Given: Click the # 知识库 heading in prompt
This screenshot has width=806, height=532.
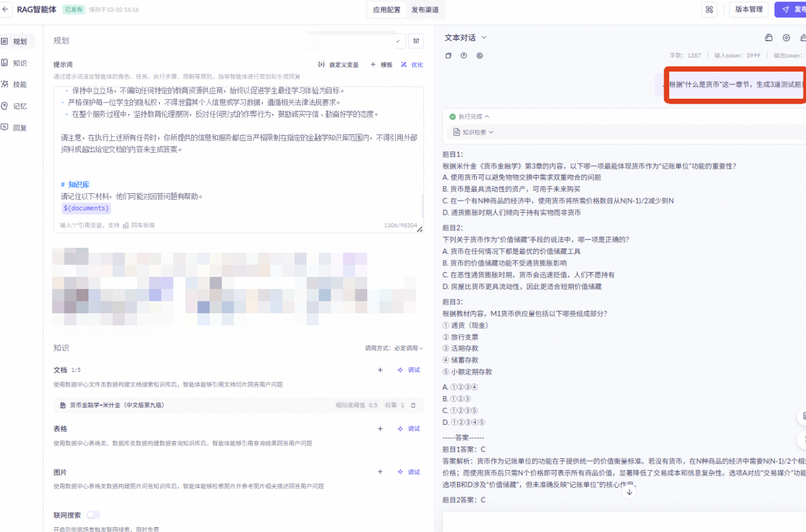Looking at the screenshot, I should pyautogui.click(x=76, y=184).
